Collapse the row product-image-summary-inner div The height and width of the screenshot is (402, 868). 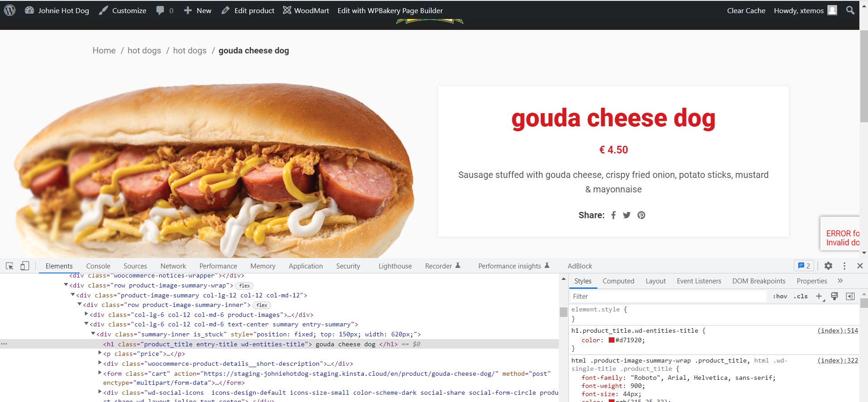(x=80, y=305)
